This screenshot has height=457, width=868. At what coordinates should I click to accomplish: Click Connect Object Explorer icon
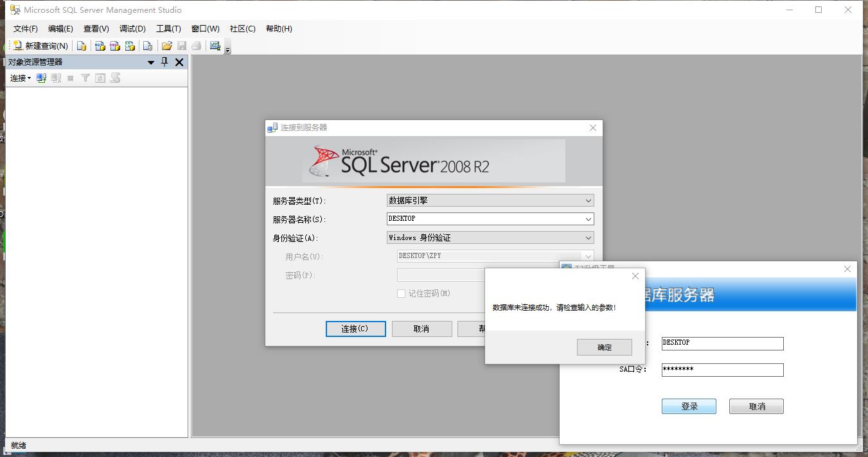[41, 78]
